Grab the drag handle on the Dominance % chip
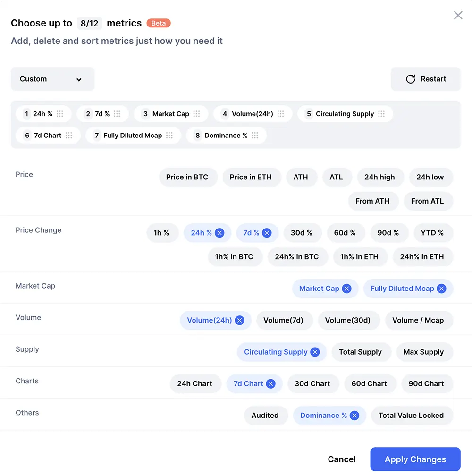 click(255, 136)
